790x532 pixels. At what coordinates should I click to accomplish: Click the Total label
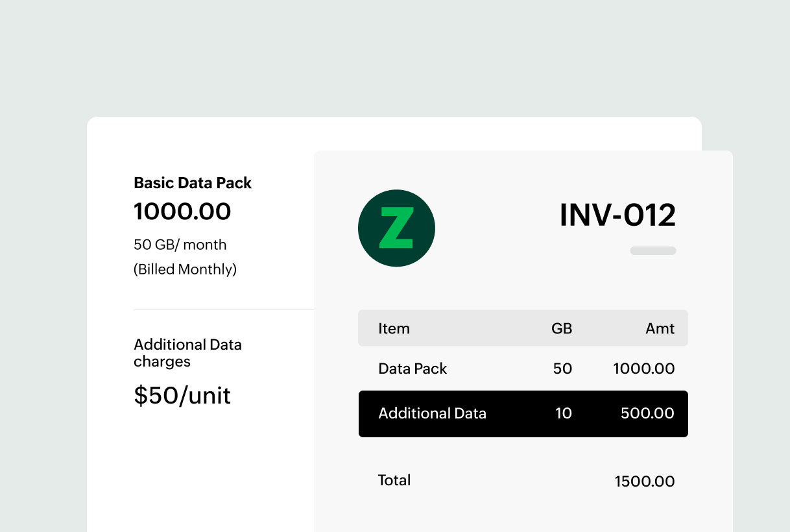[x=394, y=480]
